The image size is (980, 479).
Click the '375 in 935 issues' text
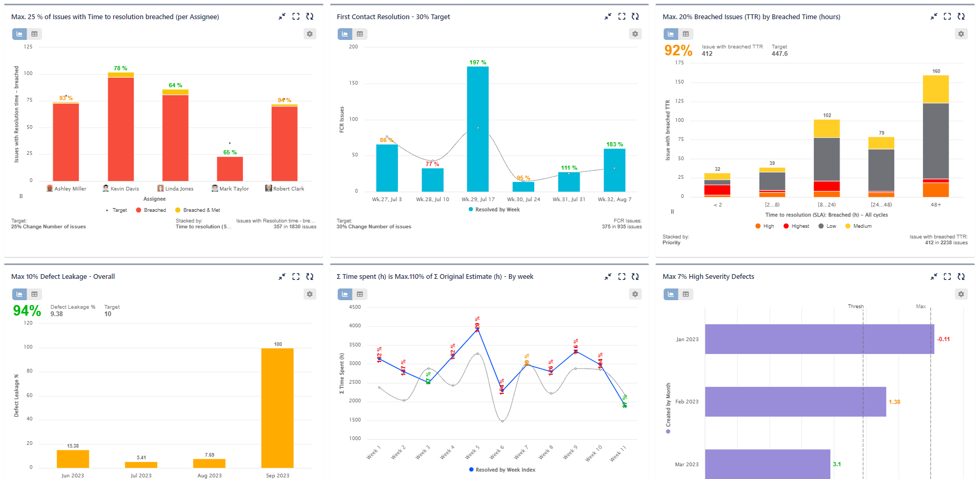pos(622,227)
